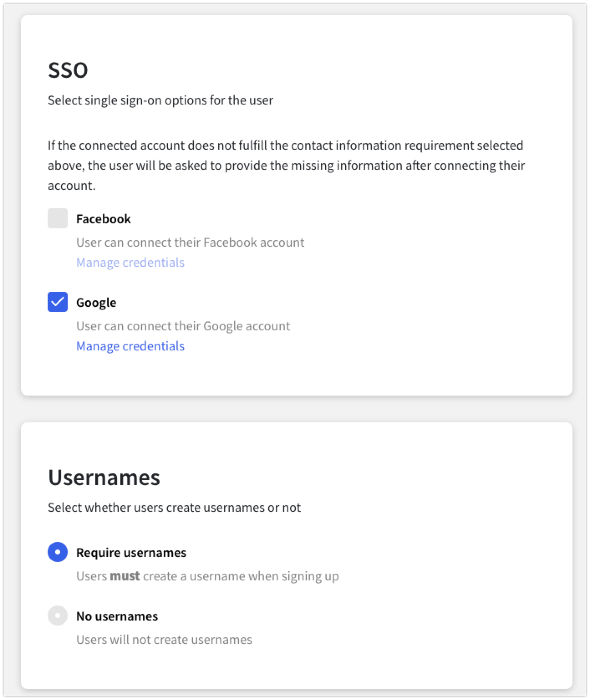Click the No usernames label text
Image resolution: width=590 pixels, height=700 pixels.
point(117,616)
